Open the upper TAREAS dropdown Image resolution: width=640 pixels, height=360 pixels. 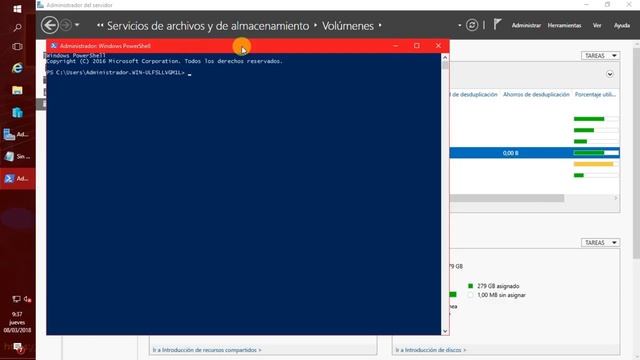pyautogui.click(x=600, y=56)
